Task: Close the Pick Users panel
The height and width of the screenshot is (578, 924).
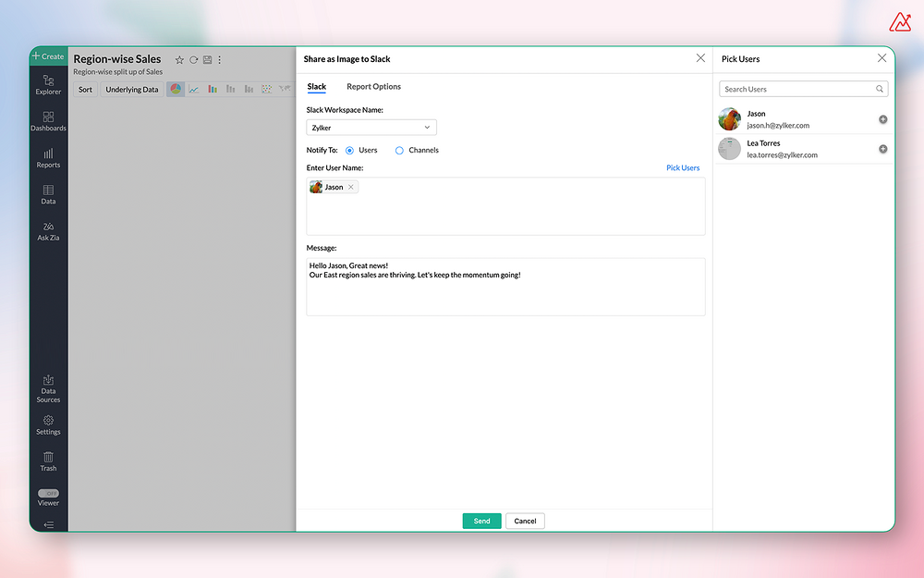Action: 881,57
